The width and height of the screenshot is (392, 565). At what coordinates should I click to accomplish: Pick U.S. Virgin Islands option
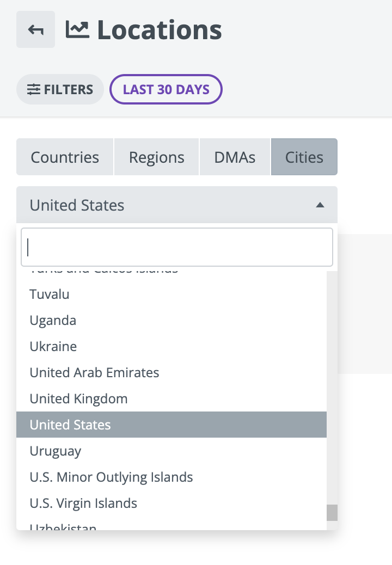(x=83, y=503)
